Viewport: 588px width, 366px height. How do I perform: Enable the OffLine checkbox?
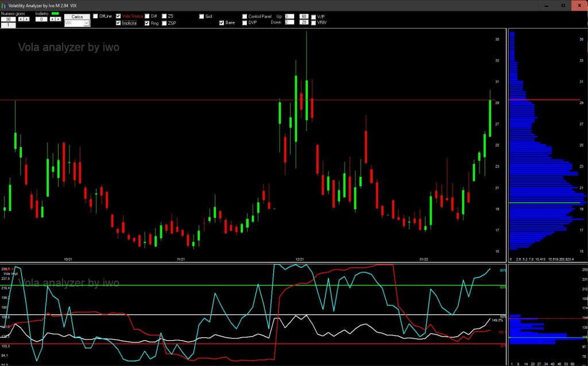96,16
